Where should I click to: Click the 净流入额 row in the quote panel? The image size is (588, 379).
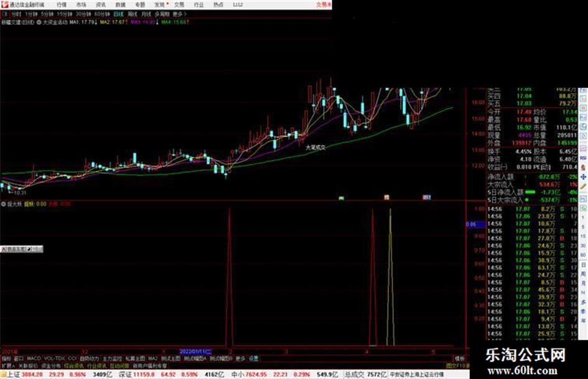pos(532,177)
